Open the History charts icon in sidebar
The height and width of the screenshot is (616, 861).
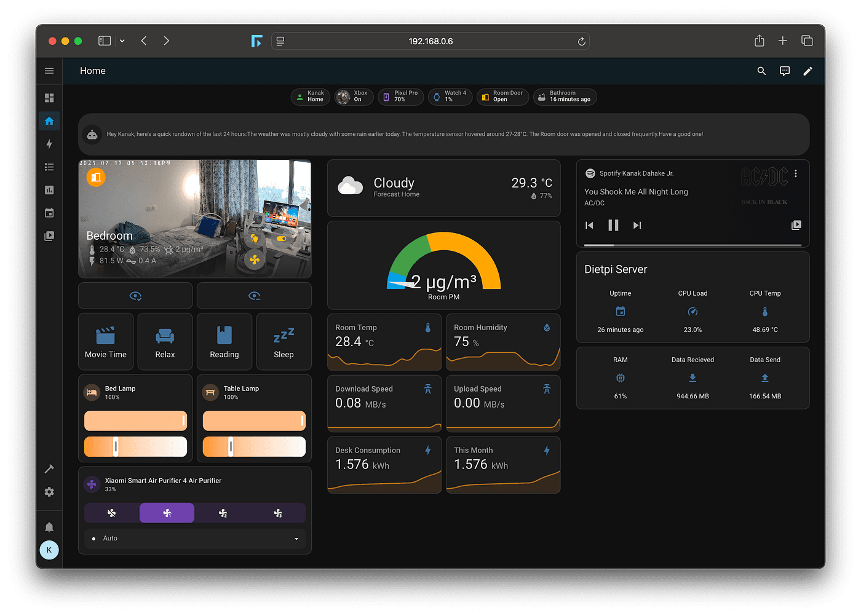coord(49,190)
